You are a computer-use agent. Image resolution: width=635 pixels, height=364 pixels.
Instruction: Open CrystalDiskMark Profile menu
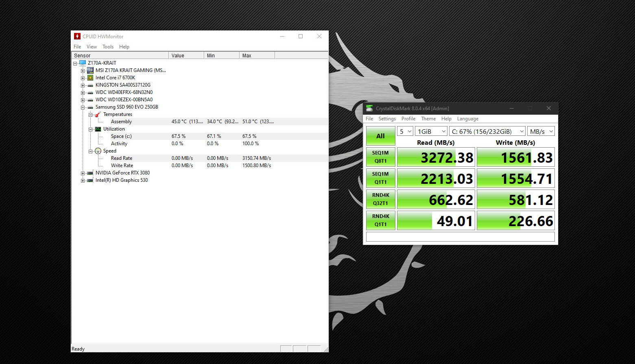[x=408, y=119]
